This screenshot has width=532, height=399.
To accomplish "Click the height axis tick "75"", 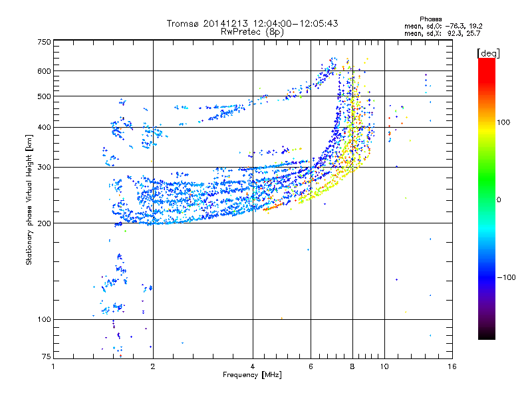I will pos(47,356).
